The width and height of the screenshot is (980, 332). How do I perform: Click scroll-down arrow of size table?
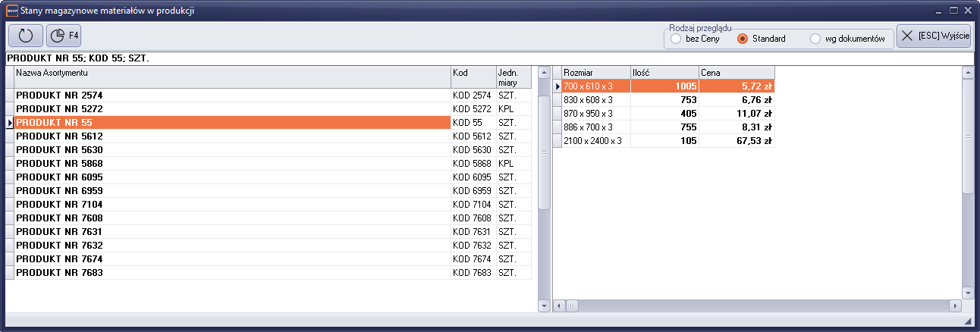[x=967, y=292]
